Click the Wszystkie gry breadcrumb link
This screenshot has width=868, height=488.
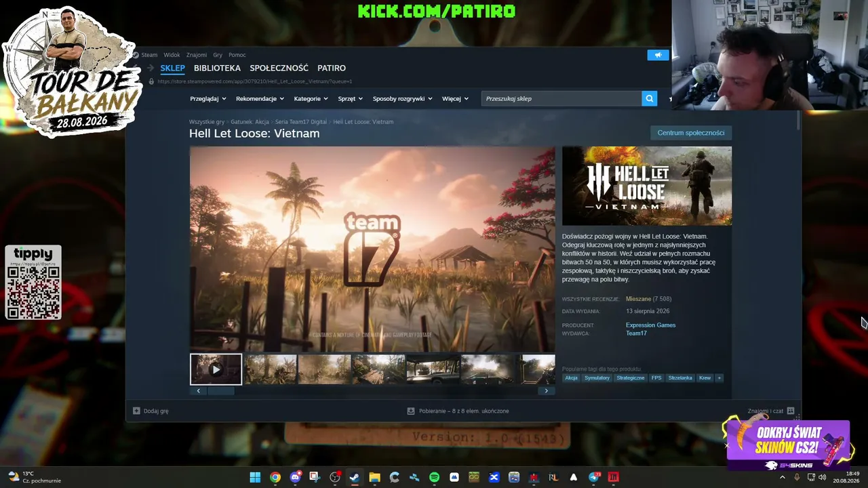click(207, 122)
